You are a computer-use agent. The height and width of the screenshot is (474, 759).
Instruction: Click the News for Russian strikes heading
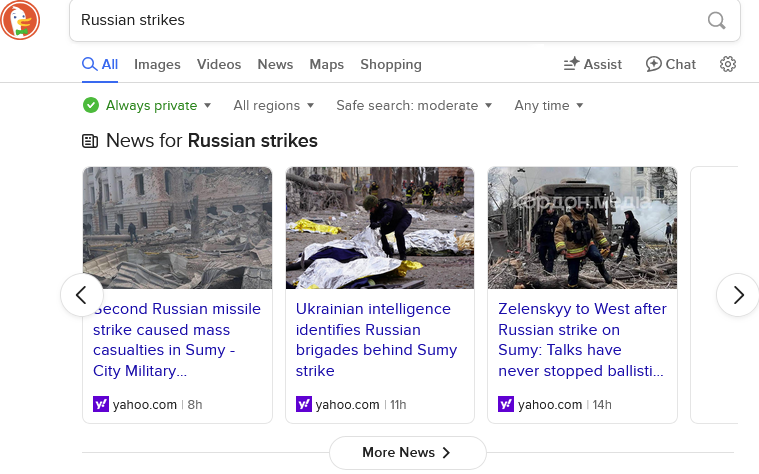212,141
